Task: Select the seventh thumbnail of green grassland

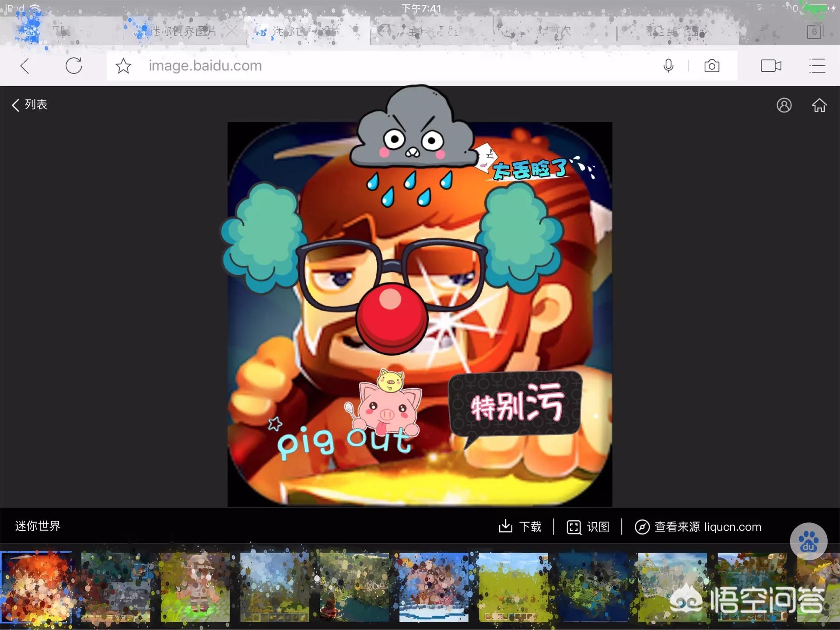Action: click(x=514, y=587)
